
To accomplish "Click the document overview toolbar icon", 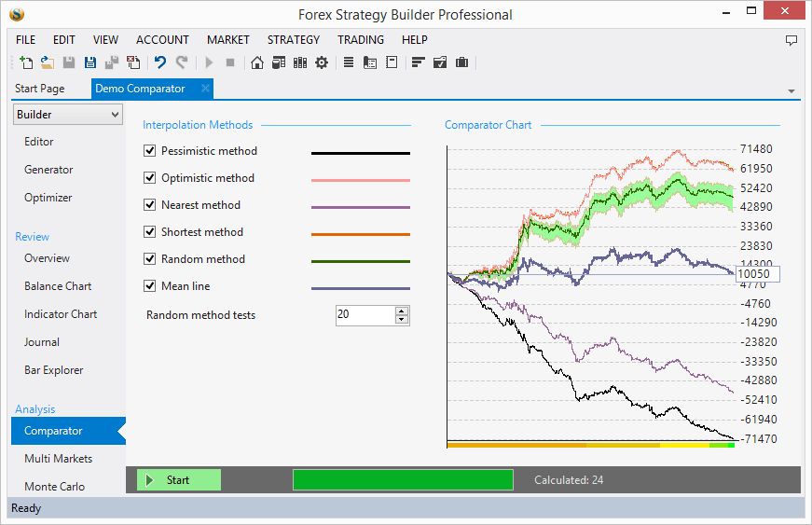I will [x=370, y=62].
